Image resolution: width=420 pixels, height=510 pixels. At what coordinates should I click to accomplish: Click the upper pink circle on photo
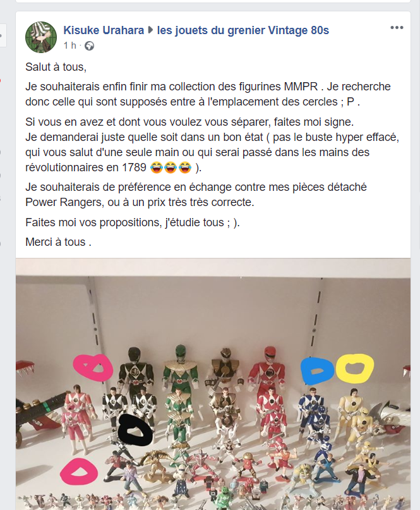point(93,368)
